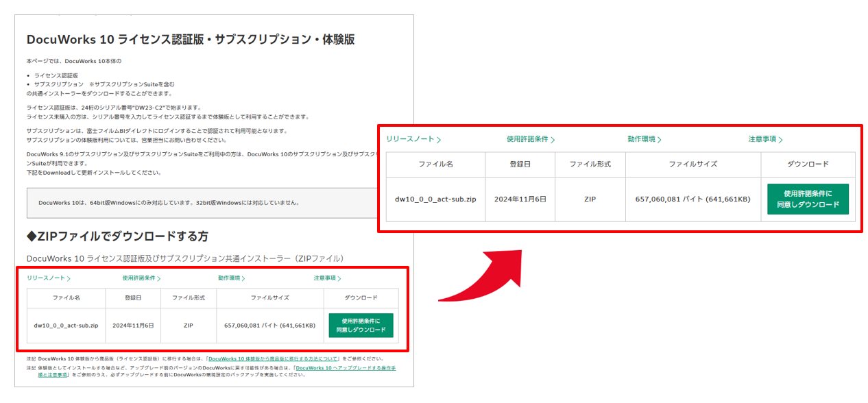Click ファイルサイズ header in the enlarged table
This screenshot has width=868, height=403.
(x=693, y=164)
